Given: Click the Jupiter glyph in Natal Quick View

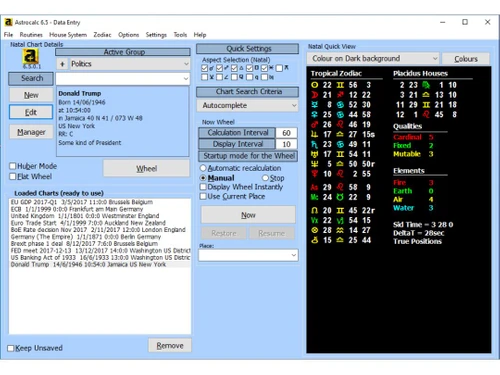Looking at the screenshot, I should click(314, 134).
